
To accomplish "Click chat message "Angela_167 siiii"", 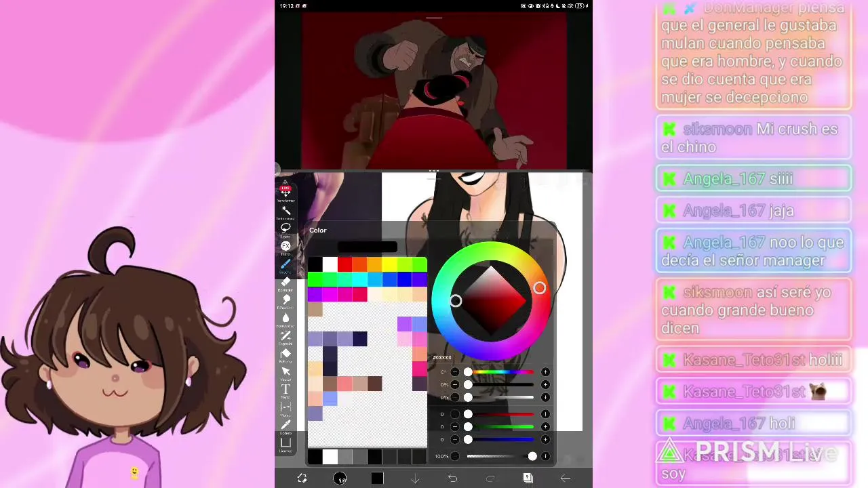I will pos(753,179).
